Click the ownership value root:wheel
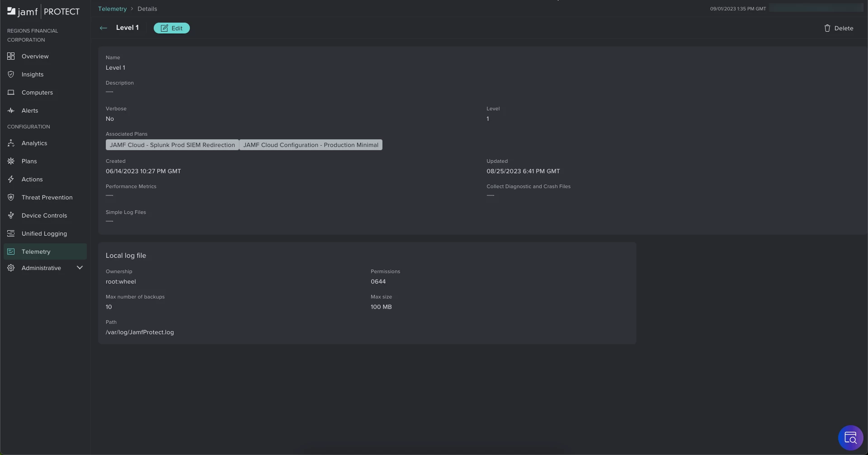 pos(121,281)
